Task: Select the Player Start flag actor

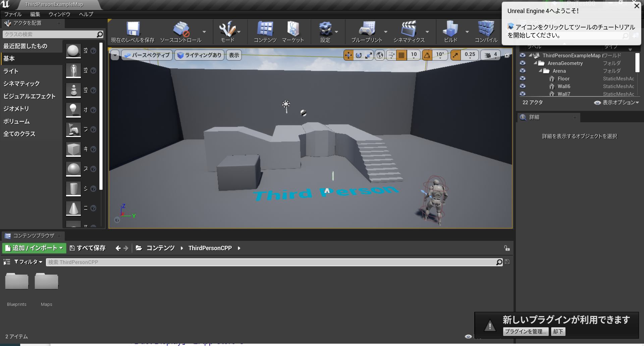Action: tap(73, 130)
